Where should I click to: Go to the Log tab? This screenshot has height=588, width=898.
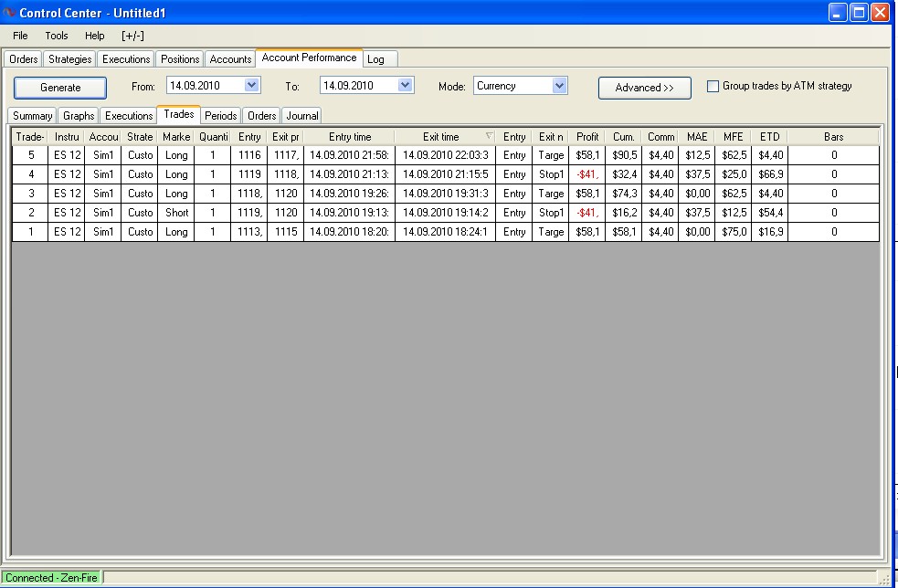(x=375, y=59)
